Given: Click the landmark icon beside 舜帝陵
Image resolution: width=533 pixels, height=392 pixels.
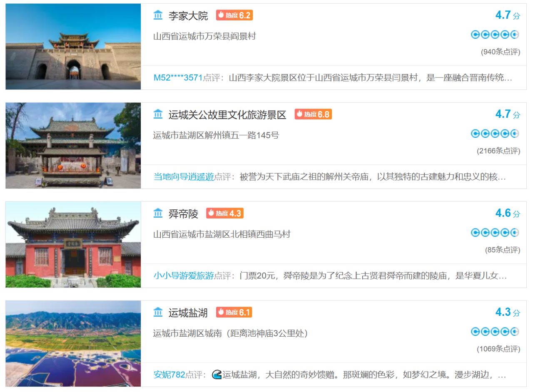Looking at the screenshot, I should click(158, 213).
